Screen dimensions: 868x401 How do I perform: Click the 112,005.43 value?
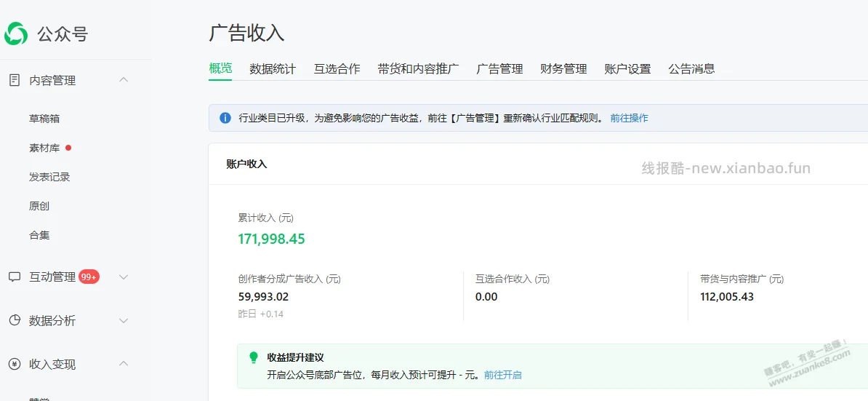(727, 297)
